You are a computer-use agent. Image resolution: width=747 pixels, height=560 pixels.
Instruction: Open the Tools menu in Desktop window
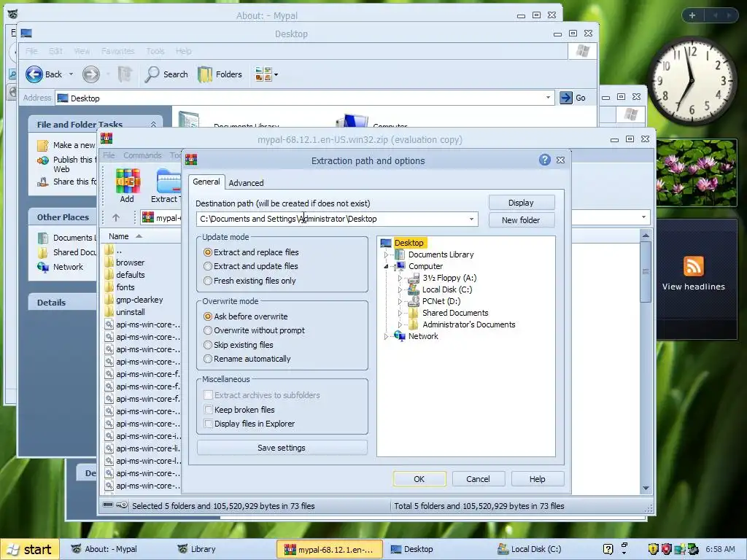coord(155,51)
